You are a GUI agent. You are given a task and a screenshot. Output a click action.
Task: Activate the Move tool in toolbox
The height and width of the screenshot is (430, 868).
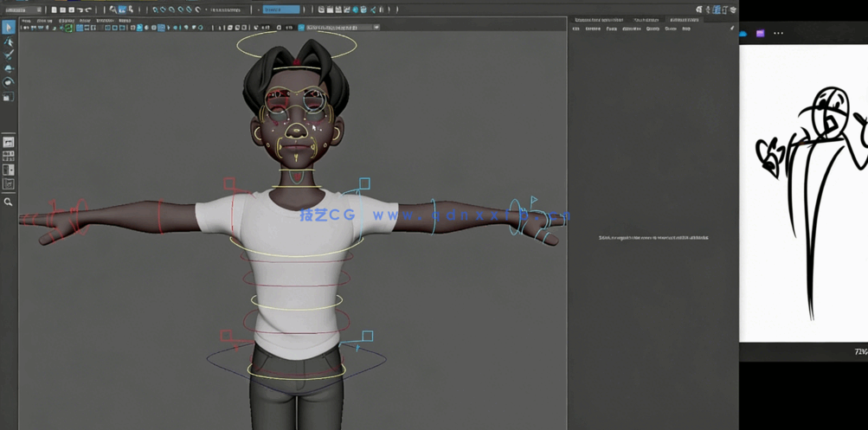(9, 68)
